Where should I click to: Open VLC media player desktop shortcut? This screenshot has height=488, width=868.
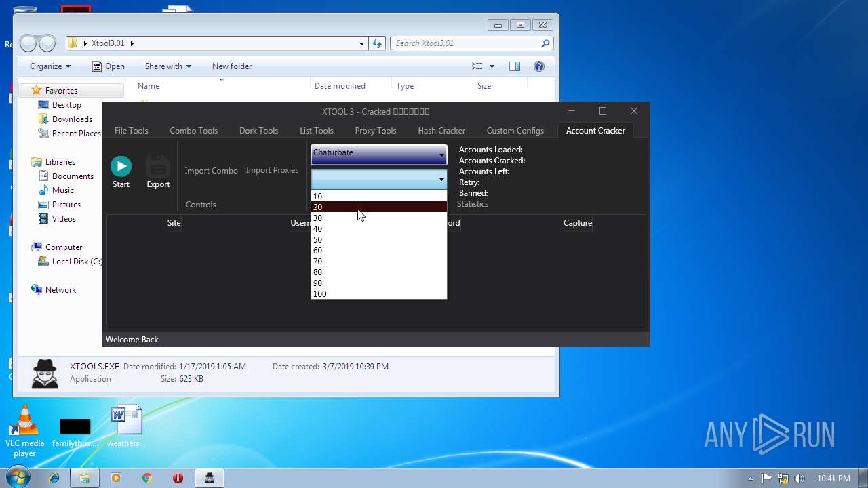coord(24,430)
